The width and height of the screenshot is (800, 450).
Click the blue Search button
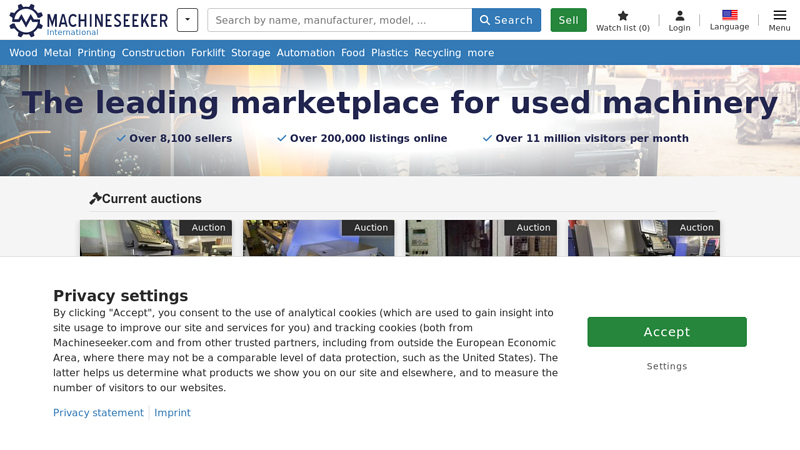coord(506,20)
